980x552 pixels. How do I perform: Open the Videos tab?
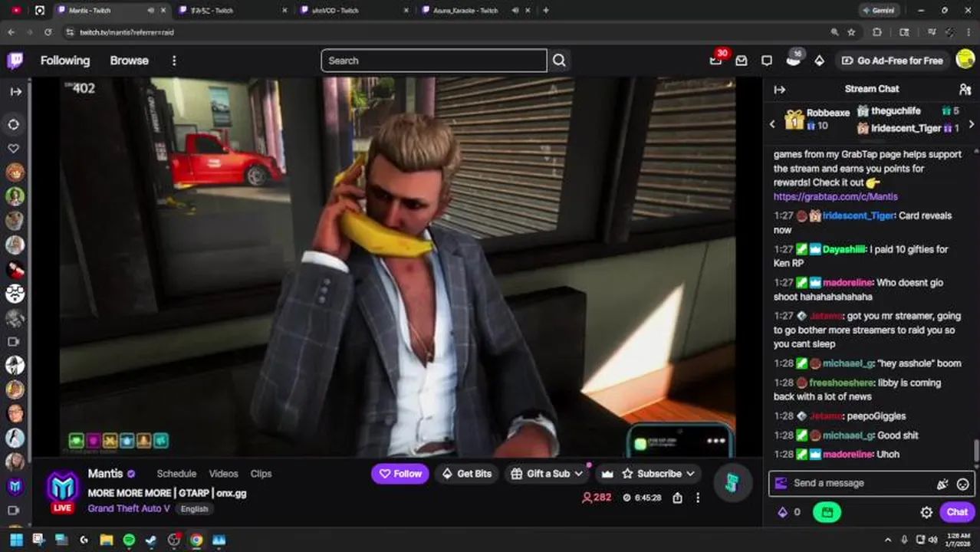point(223,474)
